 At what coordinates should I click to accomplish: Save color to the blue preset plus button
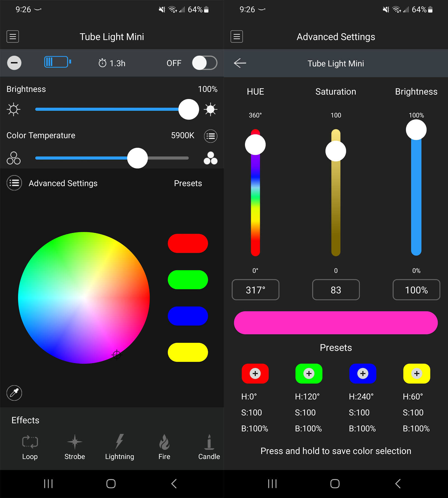coord(363,373)
